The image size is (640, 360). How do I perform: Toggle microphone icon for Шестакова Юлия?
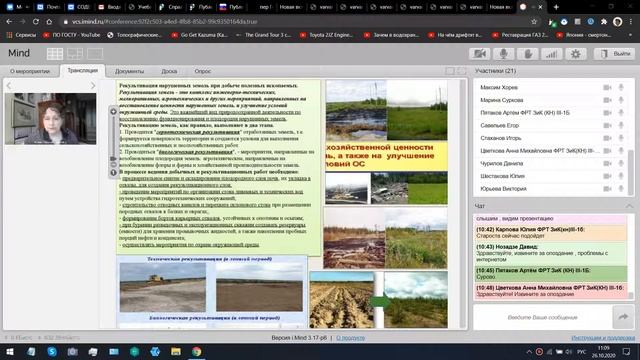click(x=621, y=176)
